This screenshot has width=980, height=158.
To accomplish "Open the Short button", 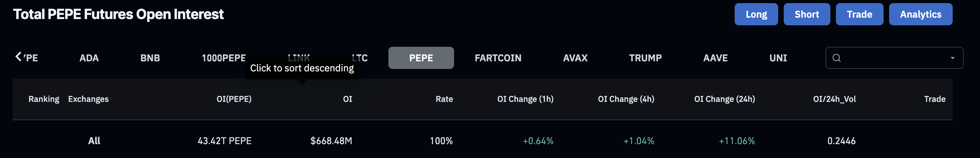I will coord(807,15).
